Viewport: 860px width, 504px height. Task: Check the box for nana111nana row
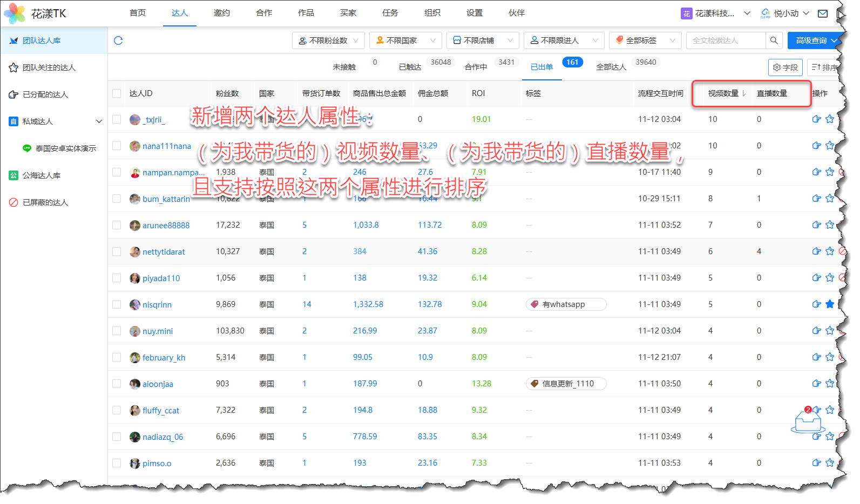pyautogui.click(x=117, y=146)
